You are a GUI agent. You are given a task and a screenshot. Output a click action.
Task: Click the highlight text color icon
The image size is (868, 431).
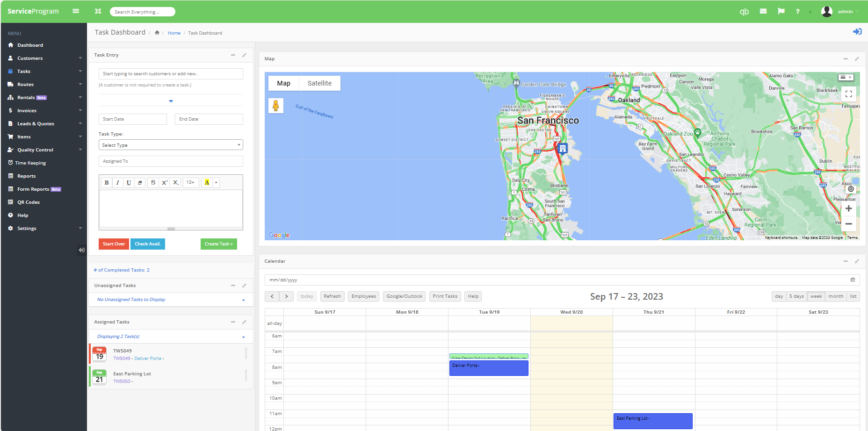pyautogui.click(x=207, y=182)
